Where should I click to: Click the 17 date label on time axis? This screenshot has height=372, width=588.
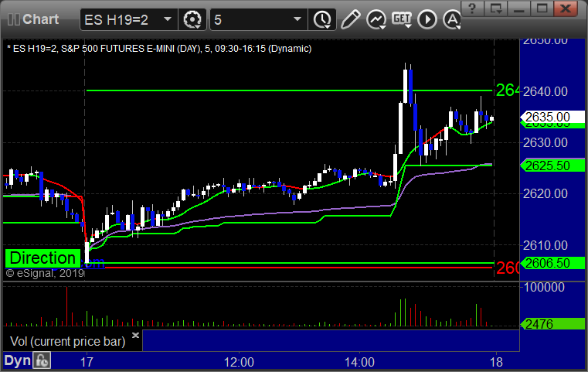click(87, 362)
